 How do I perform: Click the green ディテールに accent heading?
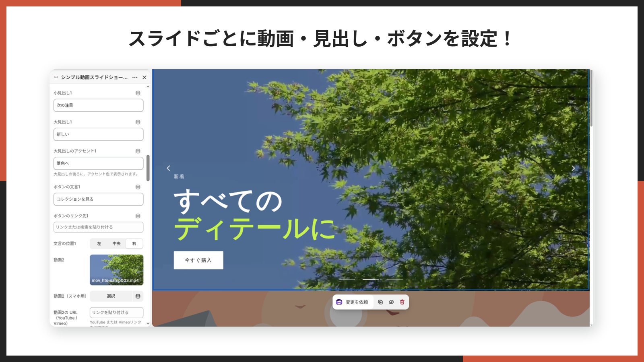[x=254, y=229]
